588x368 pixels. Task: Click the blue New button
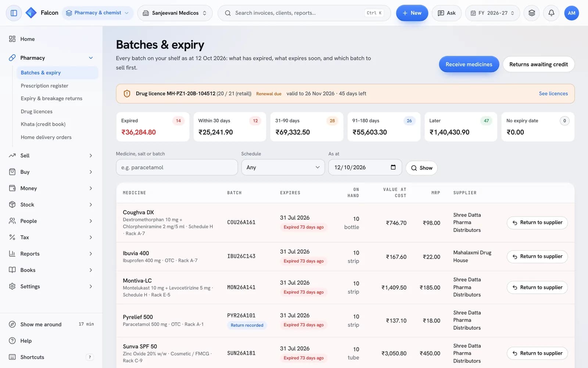tap(412, 13)
